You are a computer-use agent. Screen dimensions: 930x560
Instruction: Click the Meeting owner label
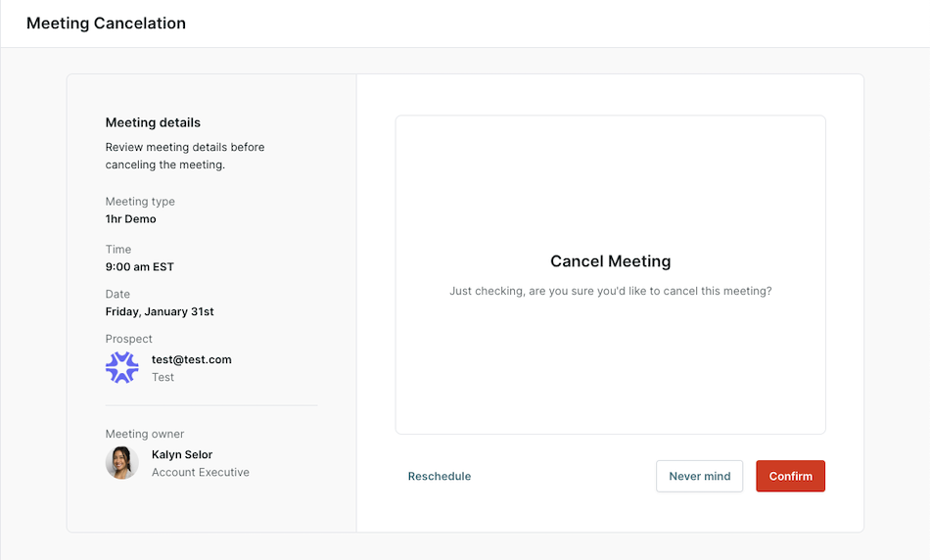[145, 434]
